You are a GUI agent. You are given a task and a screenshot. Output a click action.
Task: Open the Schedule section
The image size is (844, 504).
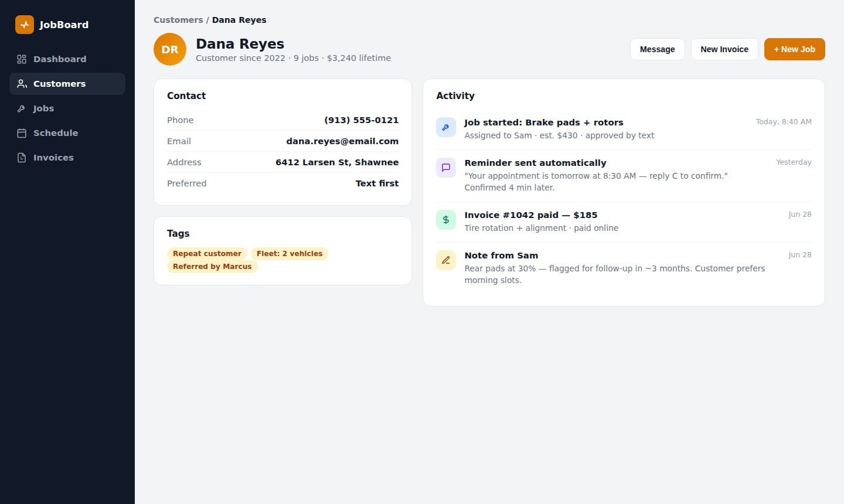(67, 133)
